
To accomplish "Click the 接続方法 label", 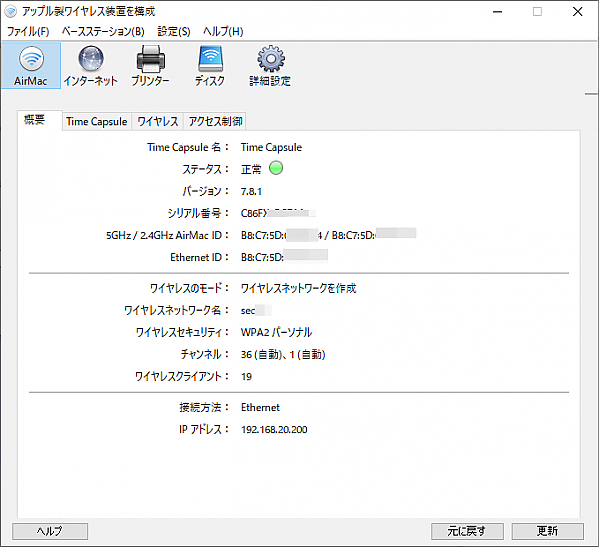I will [x=204, y=408].
